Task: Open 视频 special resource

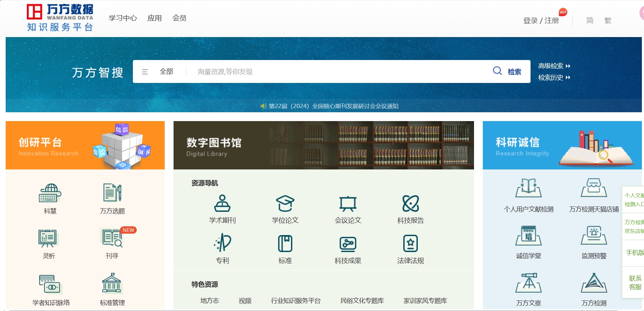Action: (x=245, y=301)
